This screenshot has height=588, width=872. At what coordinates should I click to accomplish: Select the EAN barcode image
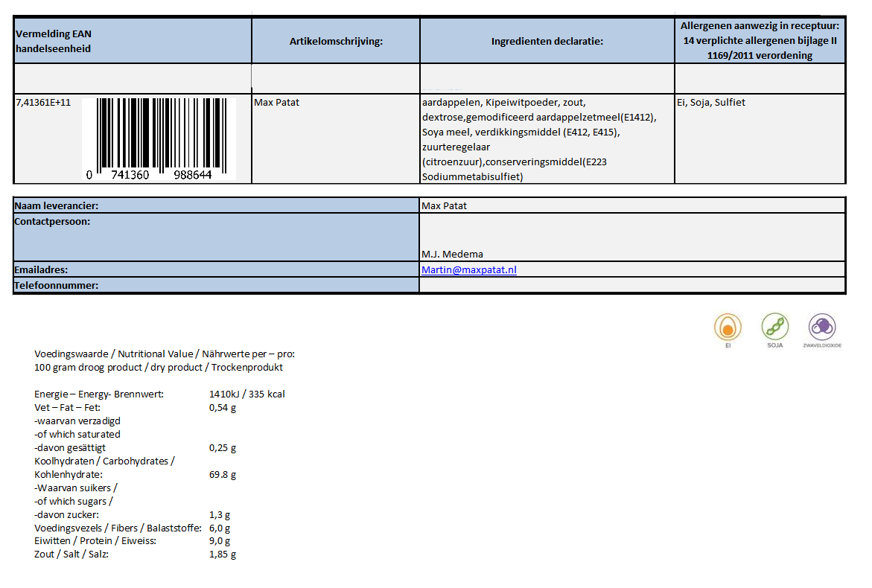click(159, 139)
